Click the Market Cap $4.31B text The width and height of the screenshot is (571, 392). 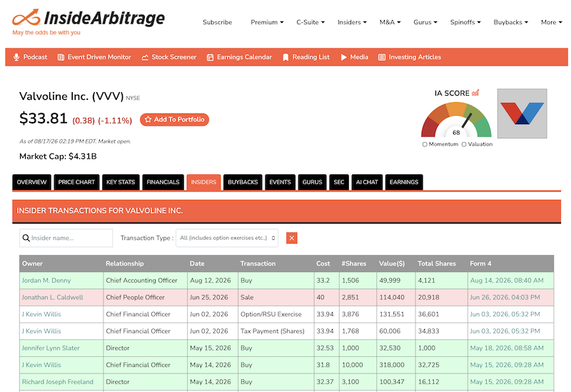coord(58,156)
